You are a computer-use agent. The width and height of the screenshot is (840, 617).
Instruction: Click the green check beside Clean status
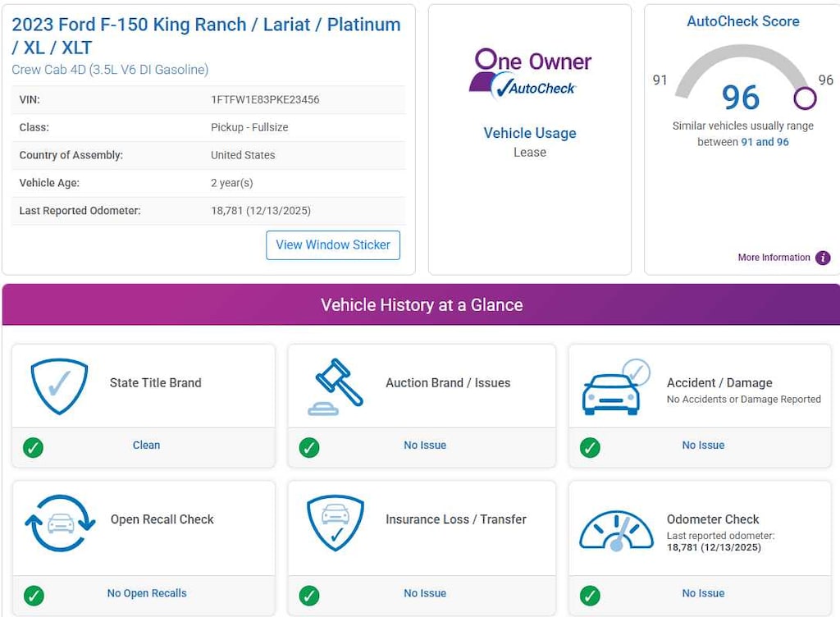[x=34, y=447]
